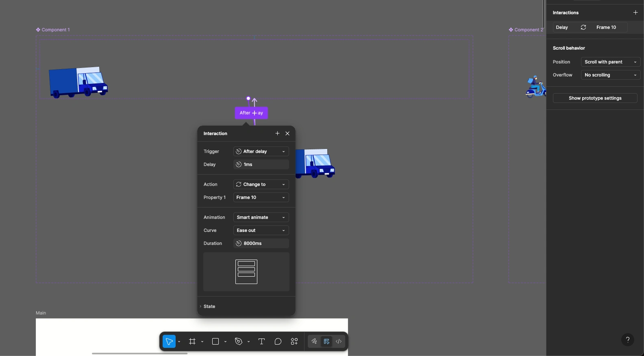Edit the Duration field showing 8000ms
The height and width of the screenshot is (356, 644).
pyautogui.click(x=261, y=243)
